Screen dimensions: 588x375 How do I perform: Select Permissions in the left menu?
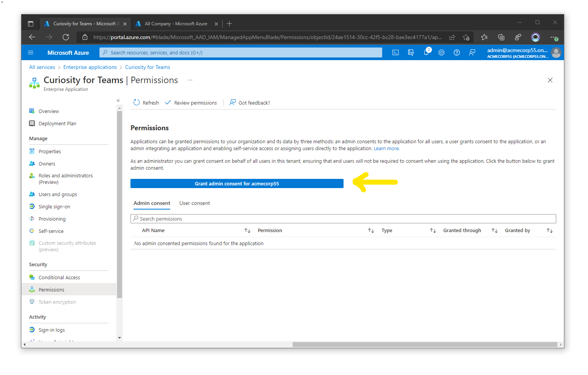[x=69, y=290]
